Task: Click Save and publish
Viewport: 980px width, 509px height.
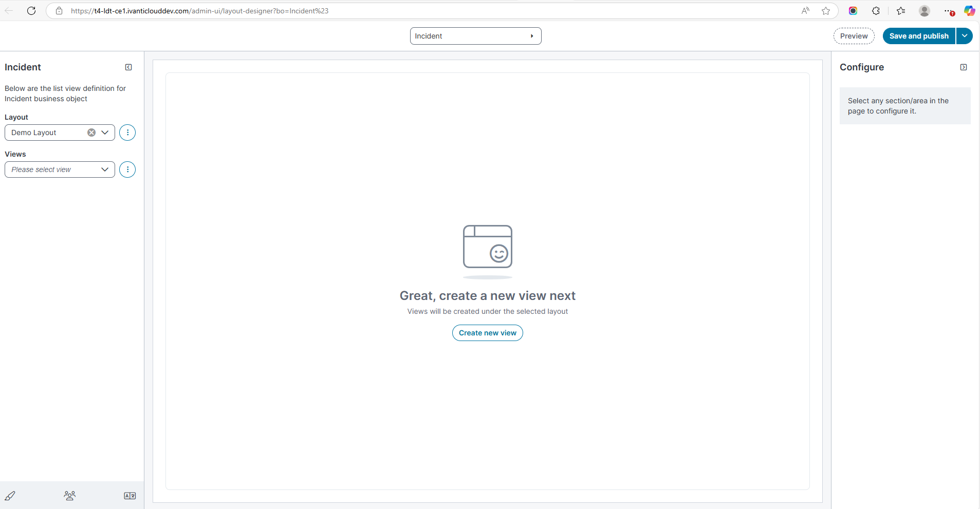Action: pos(919,36)
